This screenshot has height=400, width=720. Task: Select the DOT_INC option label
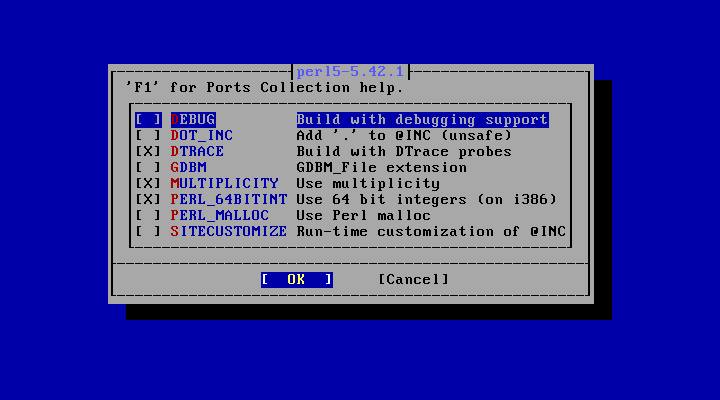[x=202, y=135]
